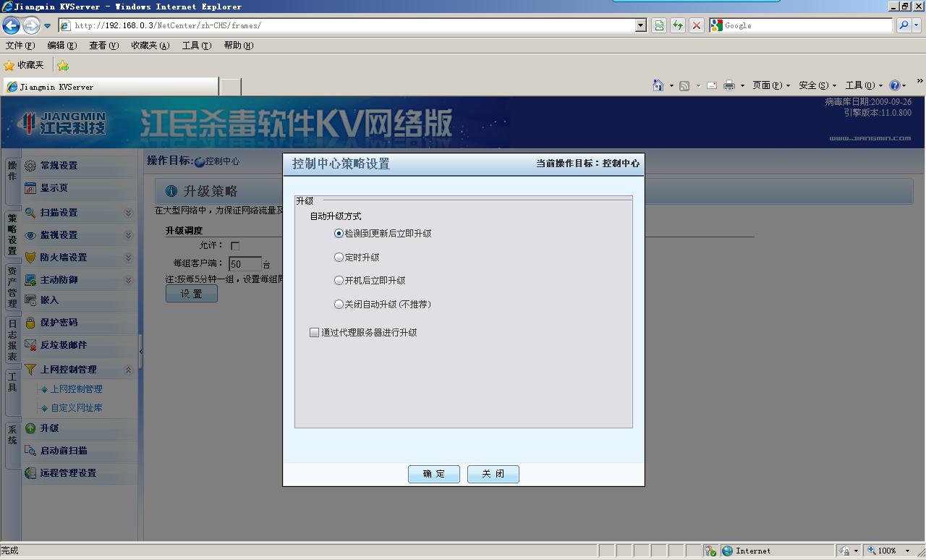This screenshot has width=926, height=560.
Task: Click the 上网控制管理 funnel icon
Action: [30, 370]
